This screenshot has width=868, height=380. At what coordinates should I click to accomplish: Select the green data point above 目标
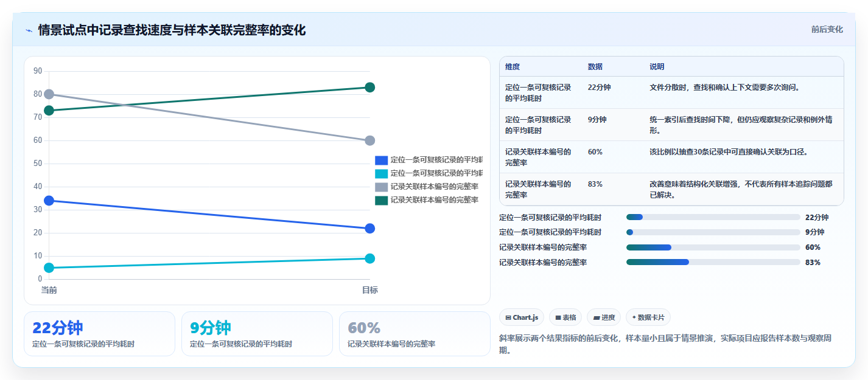[369, 88]
